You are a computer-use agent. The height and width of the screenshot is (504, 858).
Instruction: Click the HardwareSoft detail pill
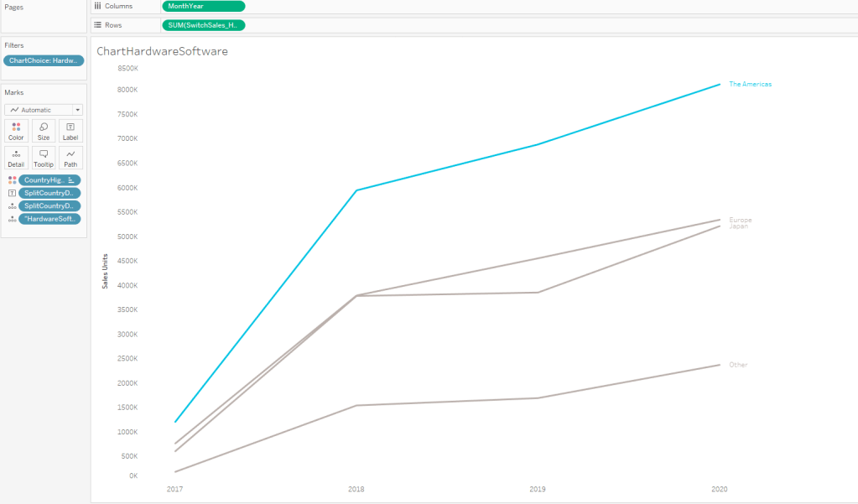[49, 219]
